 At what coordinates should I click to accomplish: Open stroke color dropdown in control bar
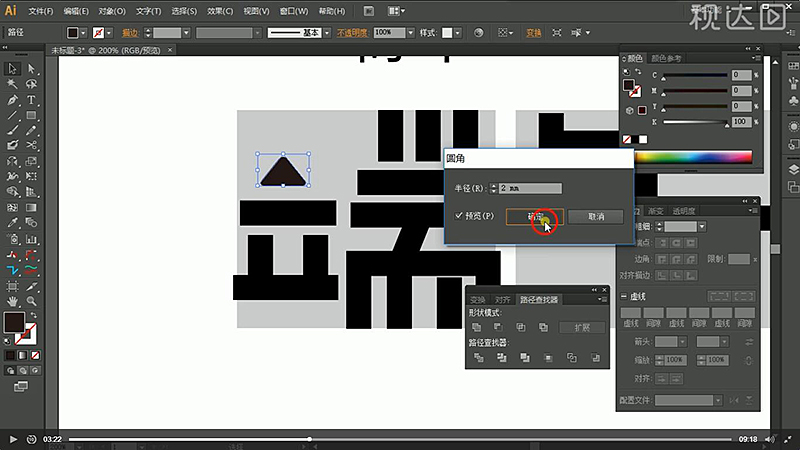[109, 33]
